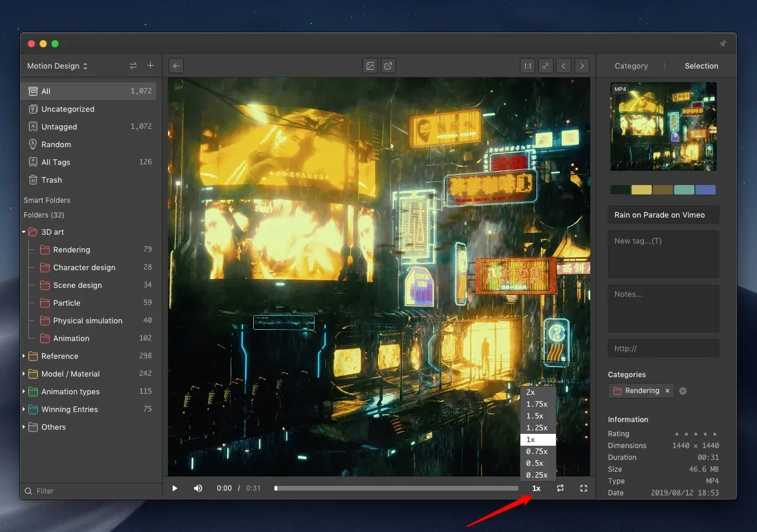
Task: Click the olive brown color swatch
Action: click(x=663, y=190)
